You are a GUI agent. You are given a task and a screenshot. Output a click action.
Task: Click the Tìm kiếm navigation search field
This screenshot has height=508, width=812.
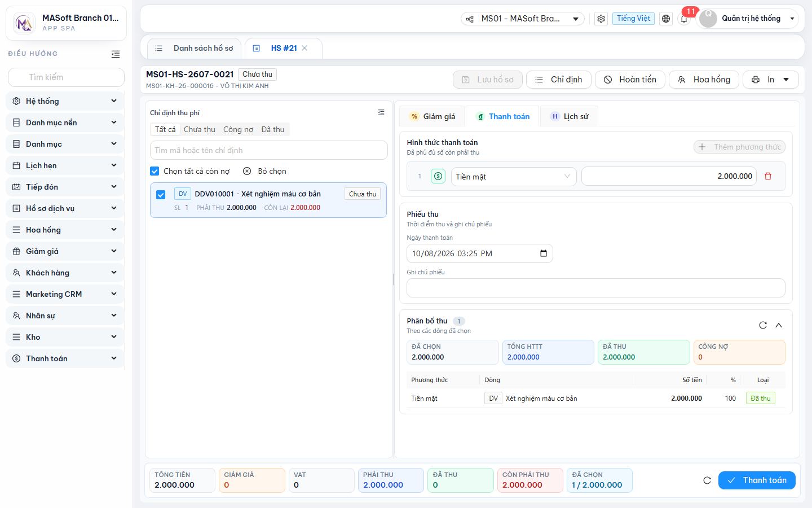click(66, 77)
